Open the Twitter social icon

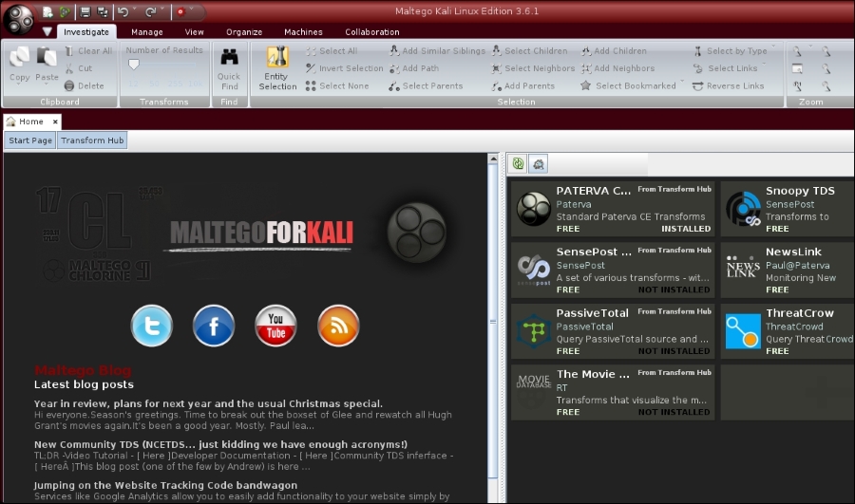[152, 326]
